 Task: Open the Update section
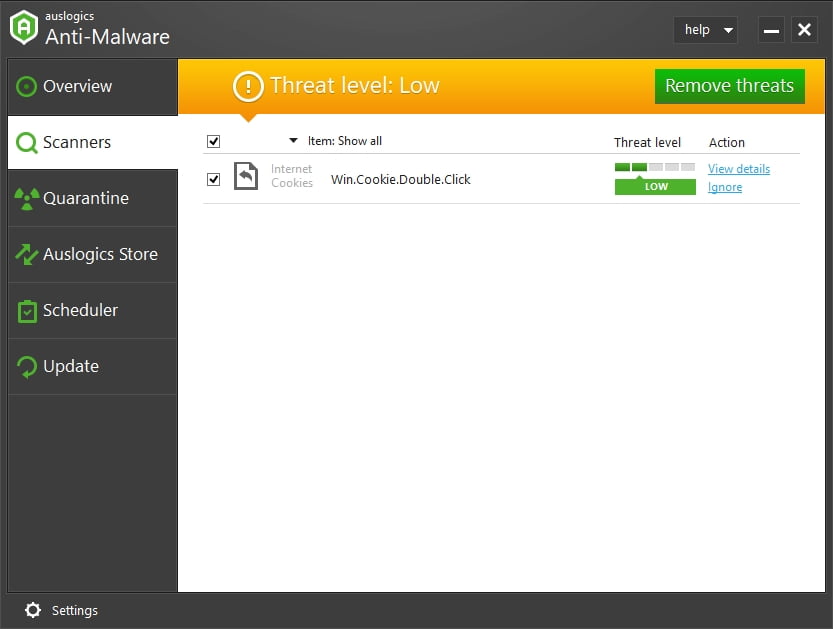pos(92,367)
